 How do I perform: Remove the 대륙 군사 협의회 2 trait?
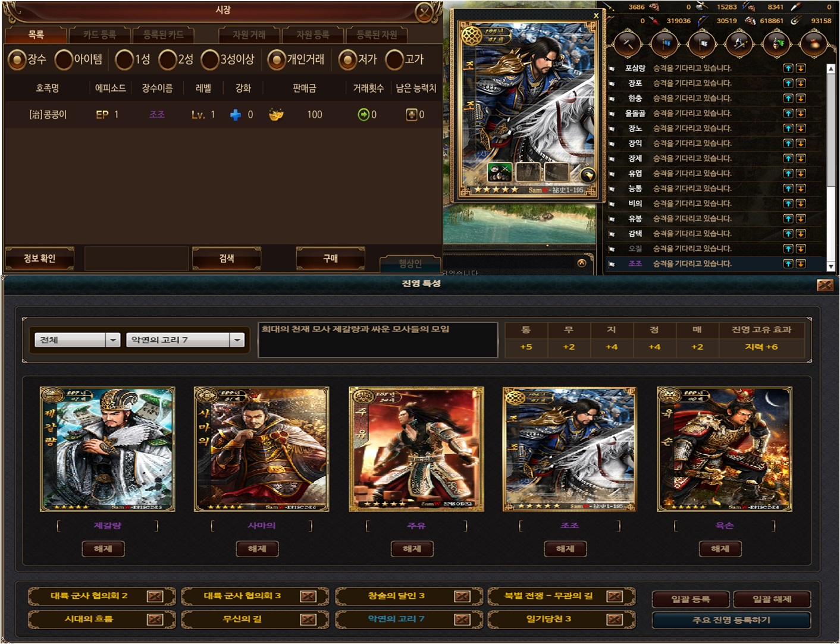pyautogui.click(x=155, y=596)
